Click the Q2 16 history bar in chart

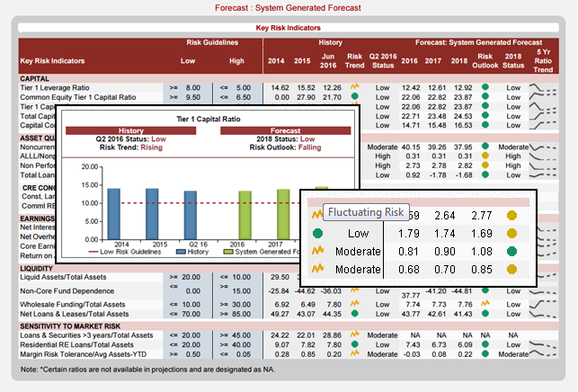pyautogui.click(x=191, y=216)
